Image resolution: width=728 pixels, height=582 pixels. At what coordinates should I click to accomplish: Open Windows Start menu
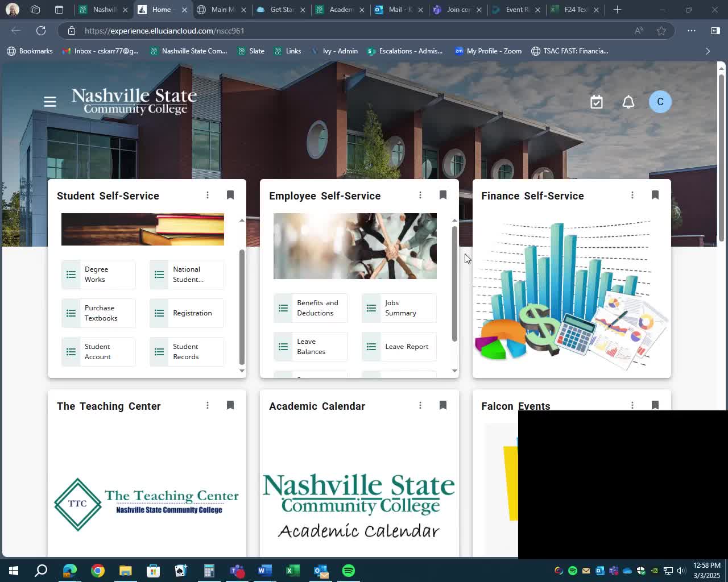point(14,571)
